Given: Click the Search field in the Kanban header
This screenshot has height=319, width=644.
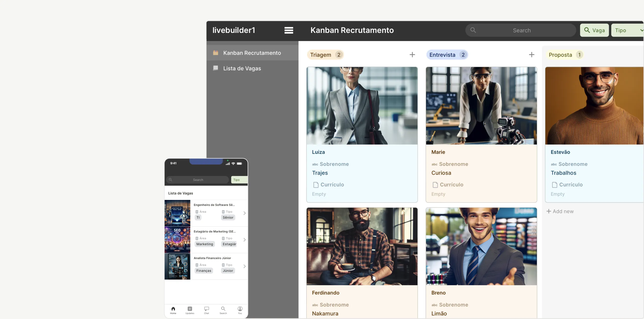Looking at the screenshot, I should (x=520, y=30).
